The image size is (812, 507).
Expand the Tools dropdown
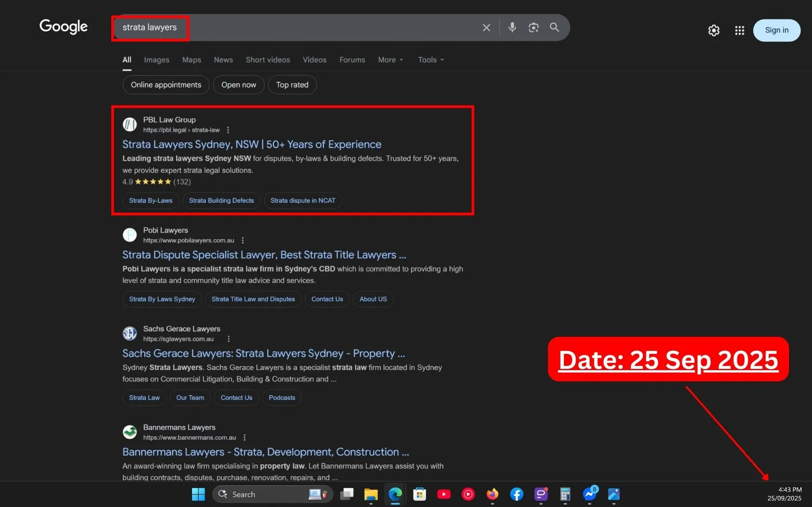coord(431,60)
